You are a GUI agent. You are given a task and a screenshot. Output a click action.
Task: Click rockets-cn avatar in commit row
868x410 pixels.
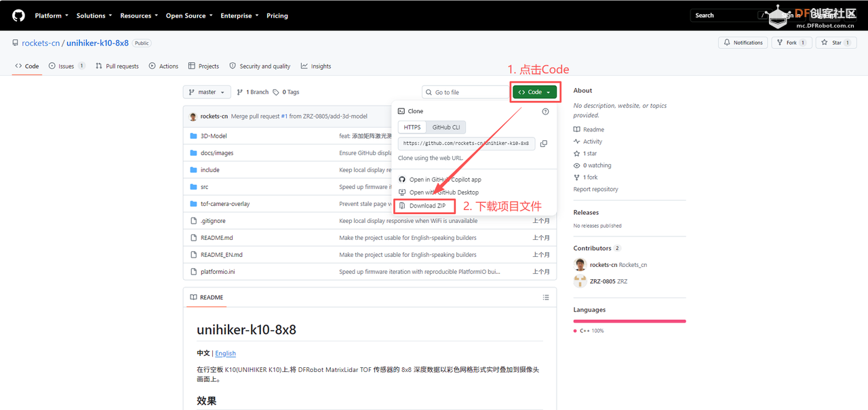[x=193, y=117]
